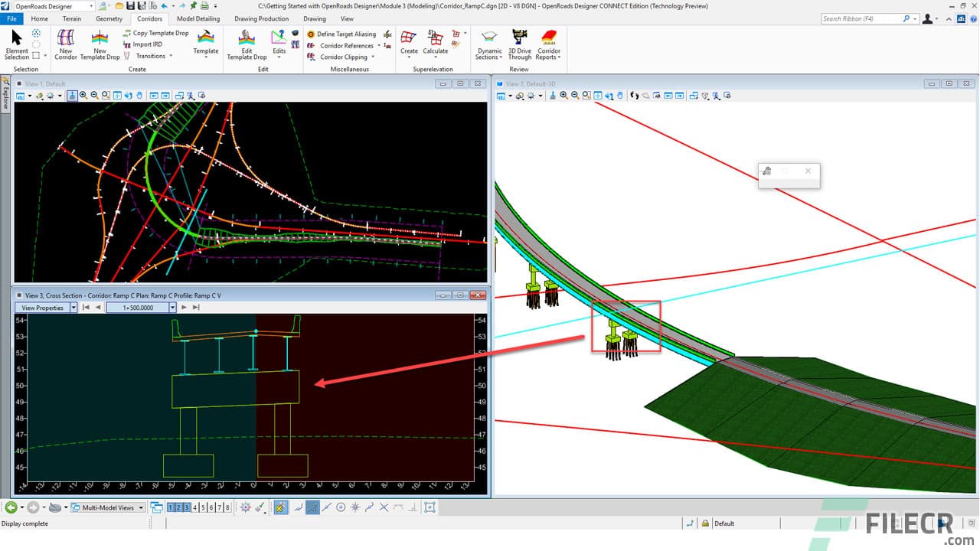The image size is (980, 551).
Task: Select the New Corridor tool
Action: tap(66, 44)
